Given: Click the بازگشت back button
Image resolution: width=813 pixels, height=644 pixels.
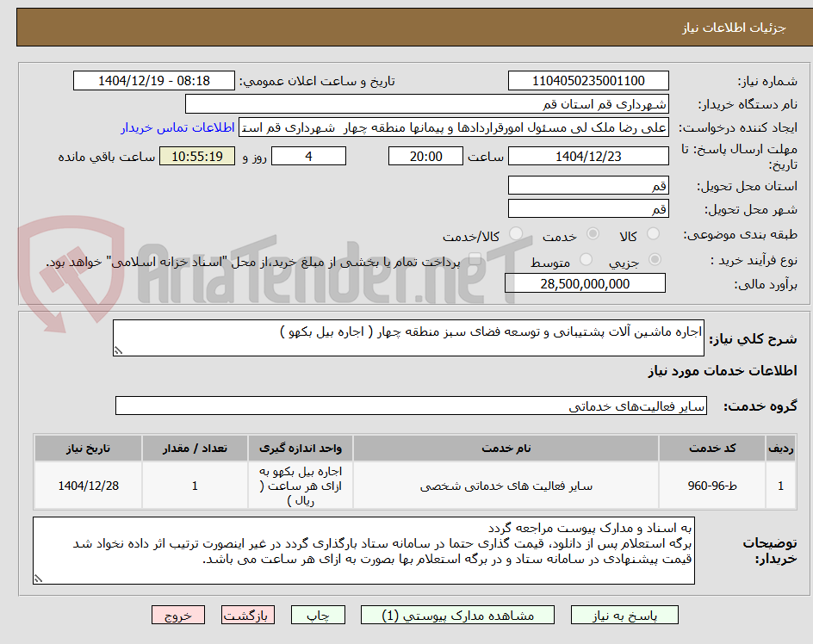Looking at the screenshot, I should (x=248, y=615).
